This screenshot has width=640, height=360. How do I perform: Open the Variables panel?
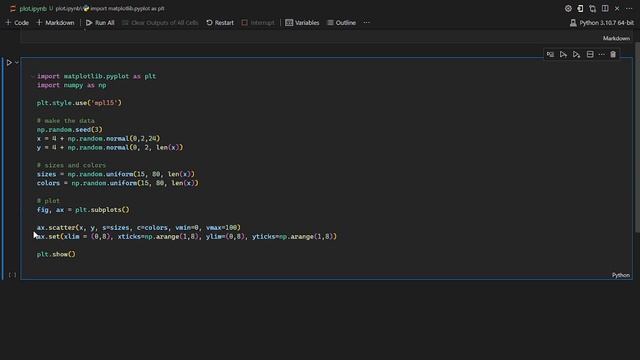(302, 22)
